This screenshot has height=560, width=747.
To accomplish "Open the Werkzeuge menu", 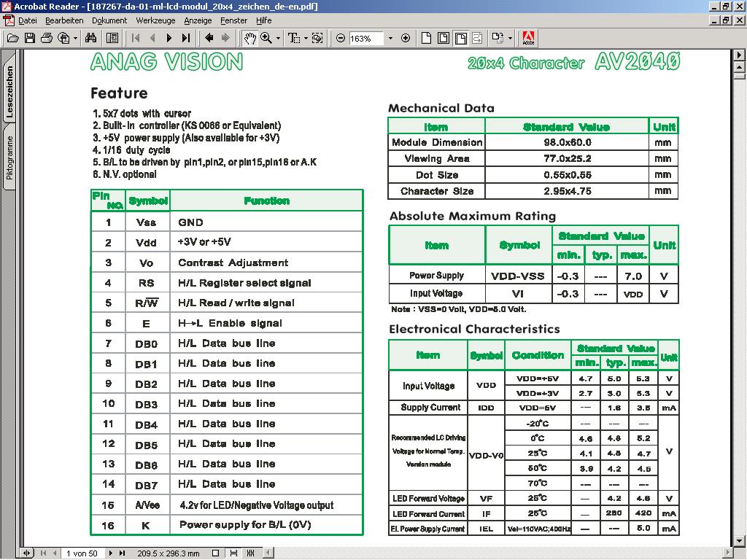I will click(156, 20).
